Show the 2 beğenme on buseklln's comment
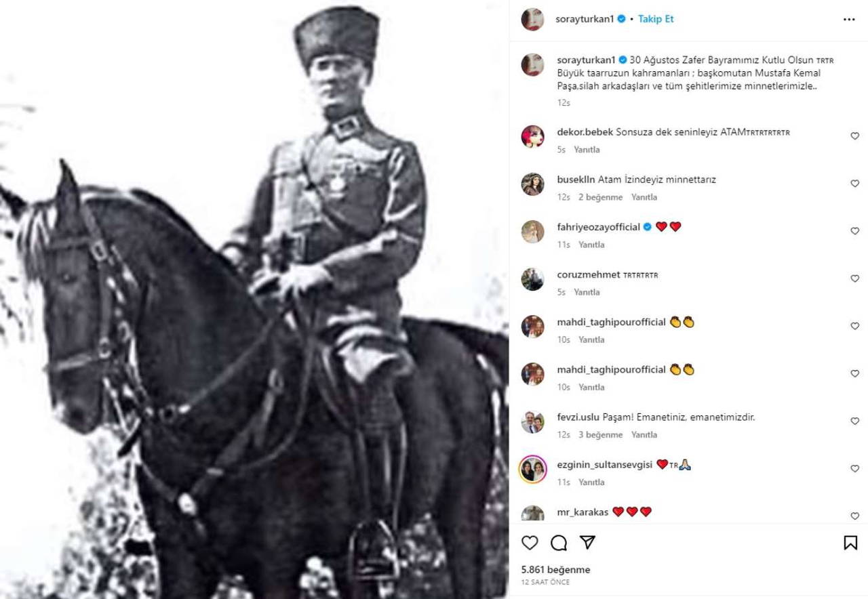Viewport: 868px width, 599px height. point(600,197)
